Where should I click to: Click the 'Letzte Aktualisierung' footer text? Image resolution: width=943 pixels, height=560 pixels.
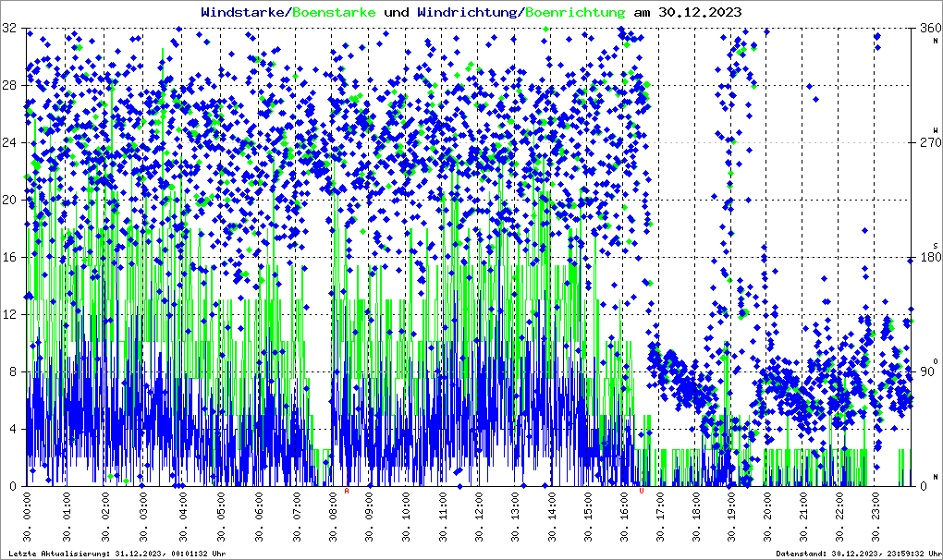(x=117, y=554)
